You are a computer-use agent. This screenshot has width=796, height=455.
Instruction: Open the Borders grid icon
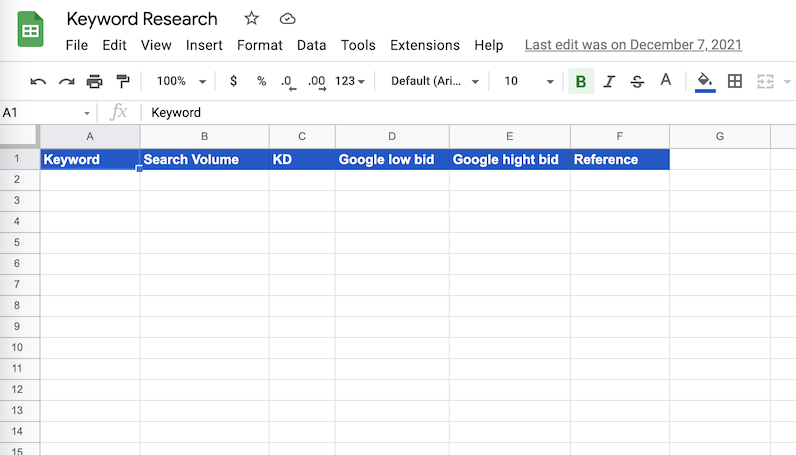point(735,82)
